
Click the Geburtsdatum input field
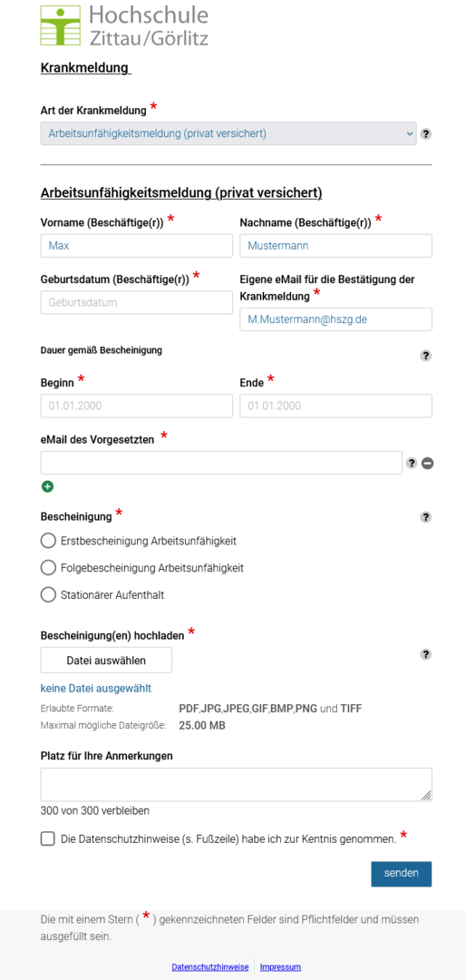tap(137, 302)
